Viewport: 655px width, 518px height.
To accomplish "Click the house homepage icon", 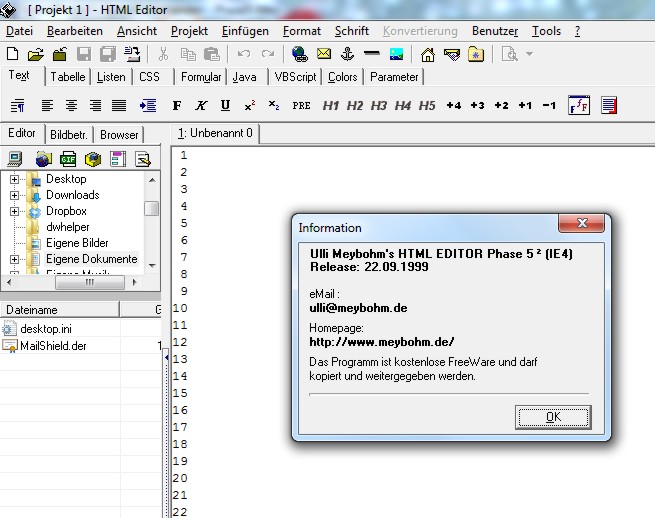I will tap(427, 54).
